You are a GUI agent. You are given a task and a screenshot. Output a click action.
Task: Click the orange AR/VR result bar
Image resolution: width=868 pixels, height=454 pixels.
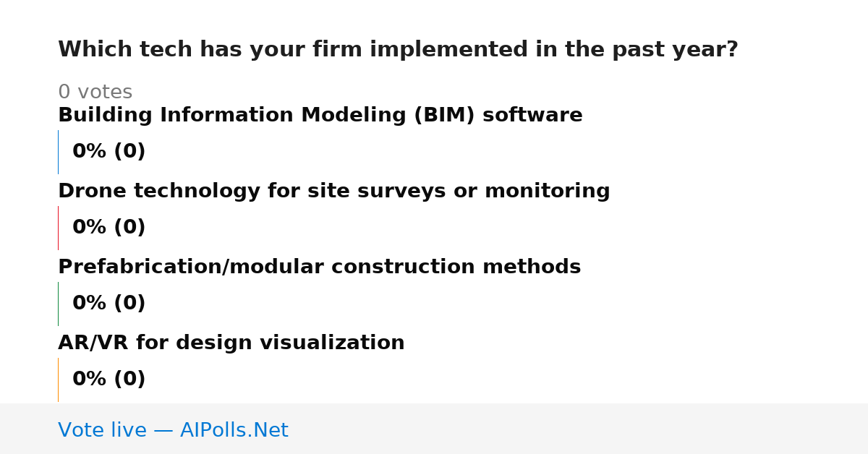tap(58, 380)
